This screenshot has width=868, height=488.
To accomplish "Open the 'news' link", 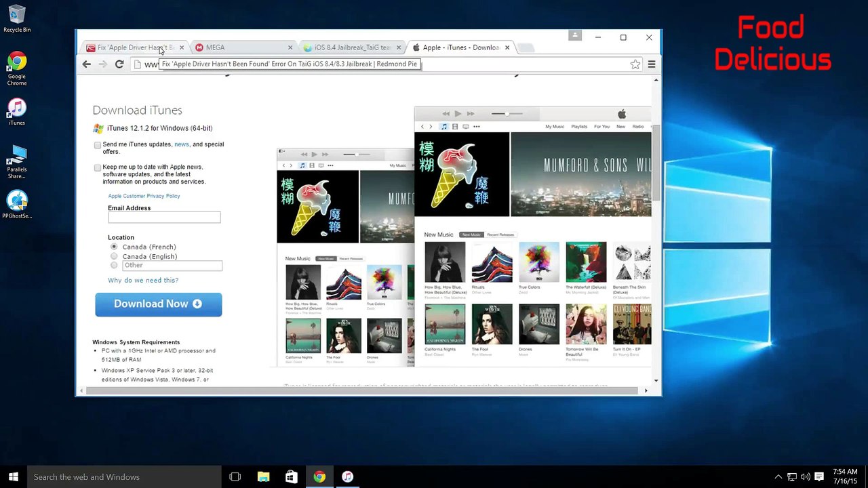I will 182,144.
